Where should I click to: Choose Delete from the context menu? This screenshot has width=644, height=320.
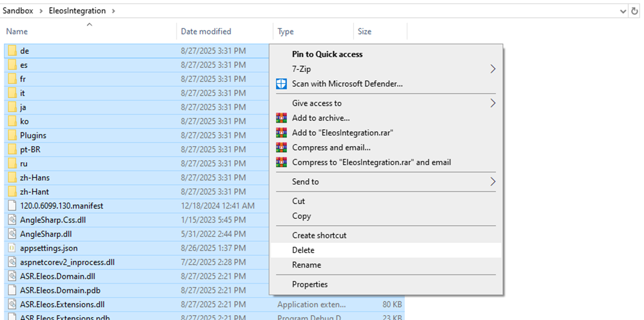[x=303, y=250]
